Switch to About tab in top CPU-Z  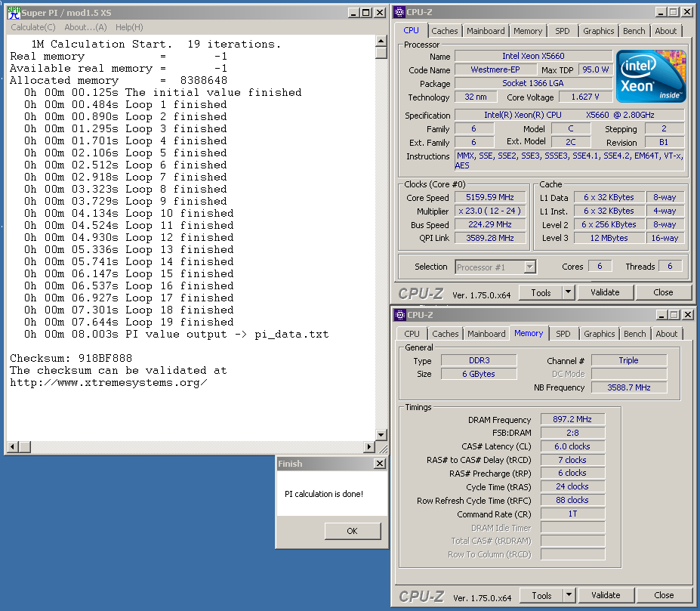665,31
